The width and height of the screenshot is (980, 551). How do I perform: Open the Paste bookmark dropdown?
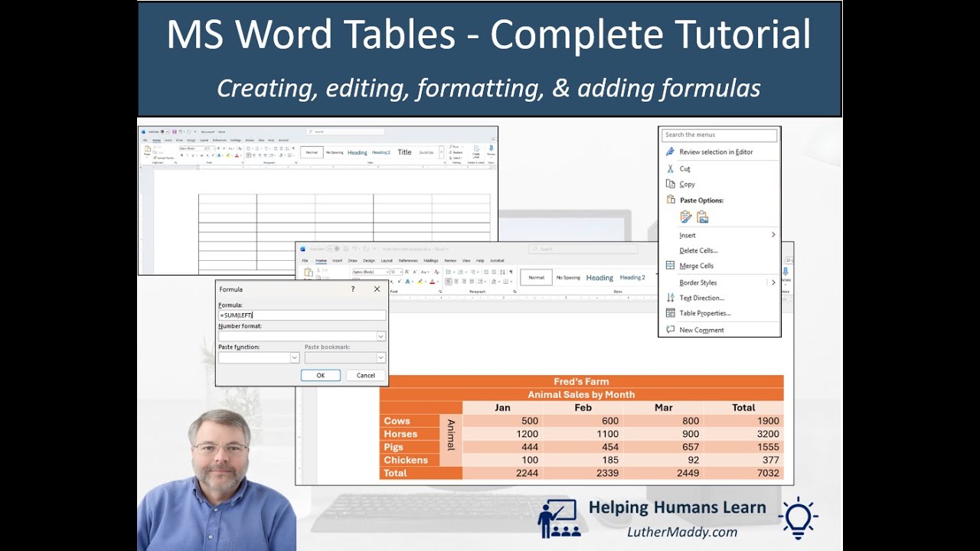pos(381,357)
